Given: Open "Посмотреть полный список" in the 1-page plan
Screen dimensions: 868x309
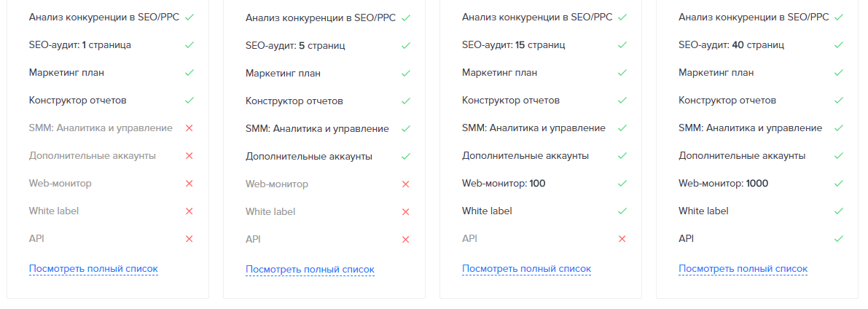Looking at the screenshot, I should point(93,268).
